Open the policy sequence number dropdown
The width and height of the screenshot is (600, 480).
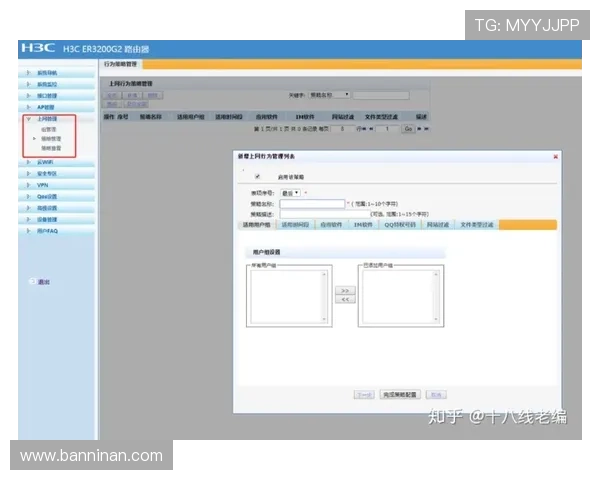point(292,192)
